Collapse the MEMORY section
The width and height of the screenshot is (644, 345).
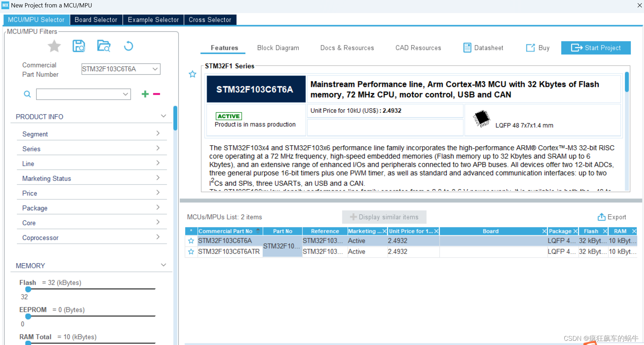(163, 265)
